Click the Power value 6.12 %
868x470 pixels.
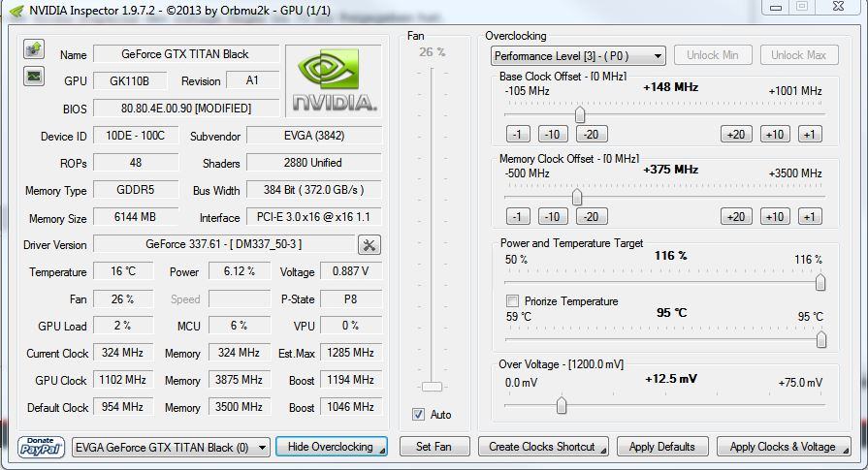[x=240, y=271]
